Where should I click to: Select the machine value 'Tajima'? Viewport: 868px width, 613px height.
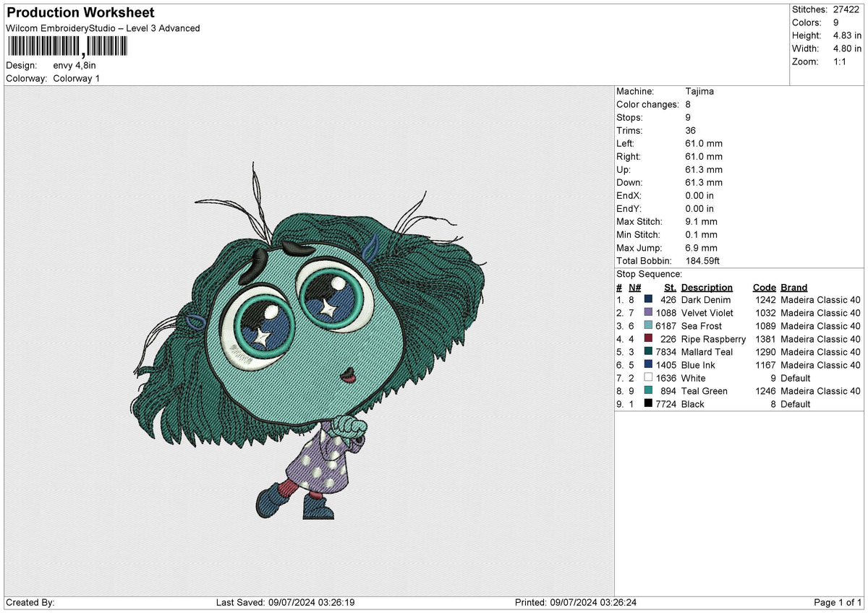tap(701, 91)
